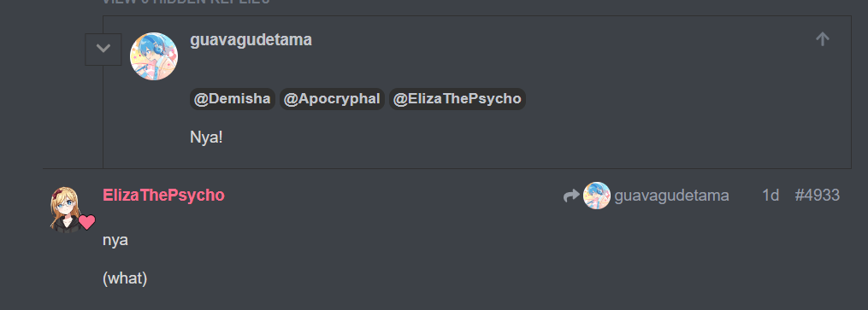Click ElizaThePsycho's anime avatar
Viewport: 868px width, 310px height.
point(65,209)
